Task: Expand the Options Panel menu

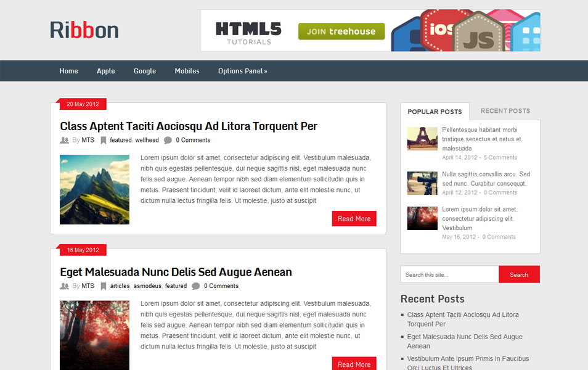Action: [243, 71]
